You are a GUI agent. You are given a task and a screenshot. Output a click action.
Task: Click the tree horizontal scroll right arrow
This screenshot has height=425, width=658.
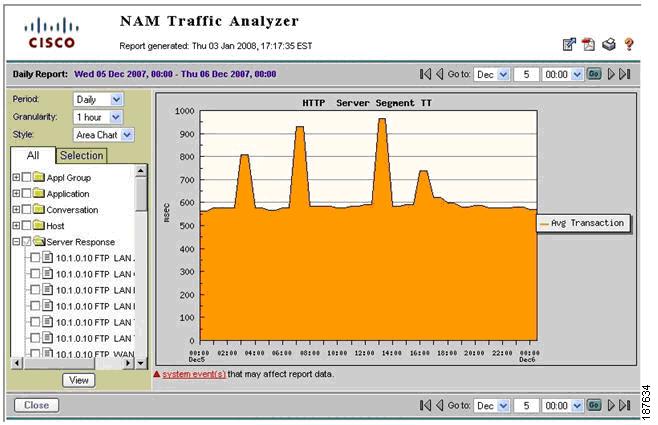pyautogui.click(x=128, y=363)
